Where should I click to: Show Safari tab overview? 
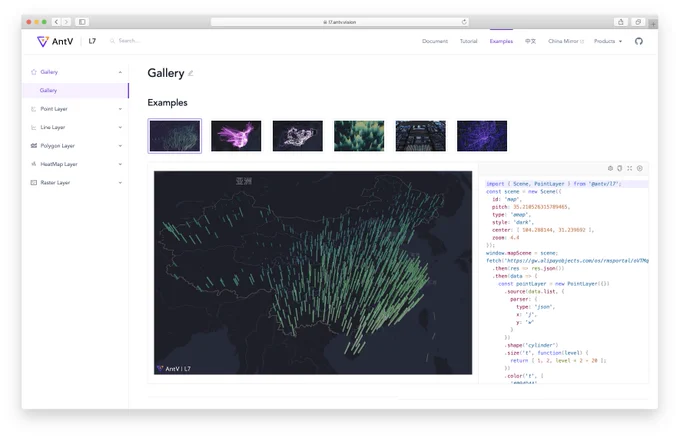[638, 22]
